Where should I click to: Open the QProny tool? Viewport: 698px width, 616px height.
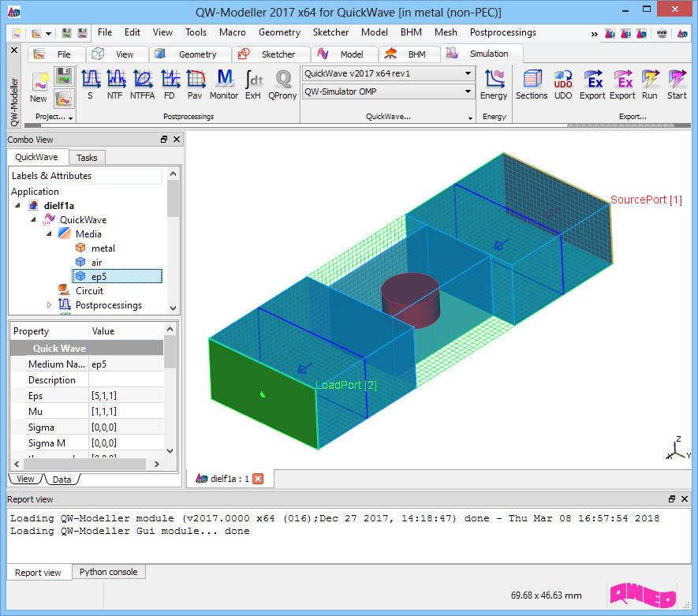pyautogui.click(x=282, y=82)
